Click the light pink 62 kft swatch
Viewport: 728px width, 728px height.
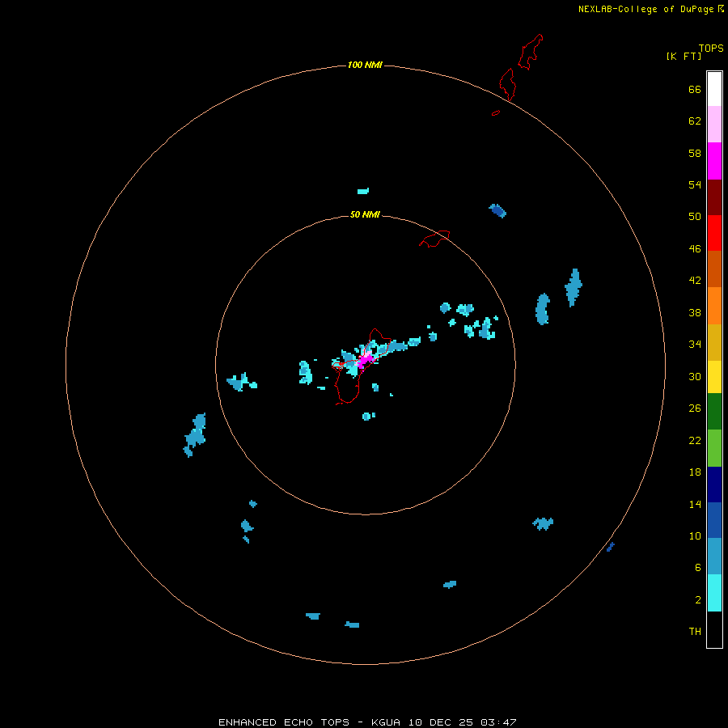[714, 125]
